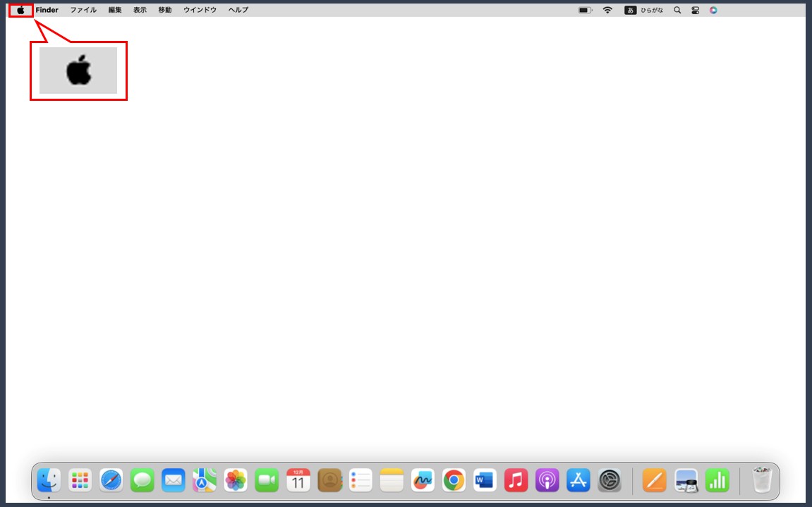Open the ヘルプ menu

(x=238, y=10)
